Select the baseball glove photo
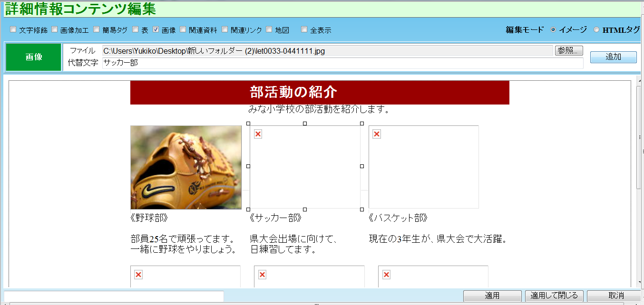Image resolution: width=644 pixels, height=305 pixels. tap(186, 167)
